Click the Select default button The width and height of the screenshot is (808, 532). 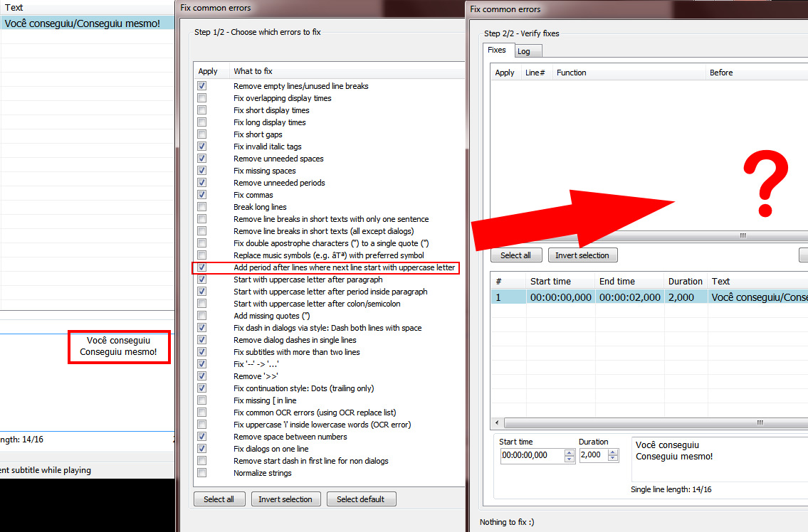pos(361,499)
